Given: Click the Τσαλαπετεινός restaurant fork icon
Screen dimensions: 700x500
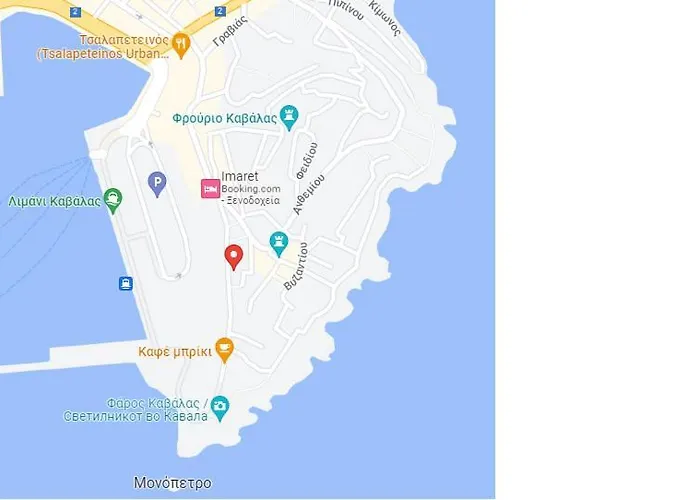Looking at the screenshot, I should [181, 46].
